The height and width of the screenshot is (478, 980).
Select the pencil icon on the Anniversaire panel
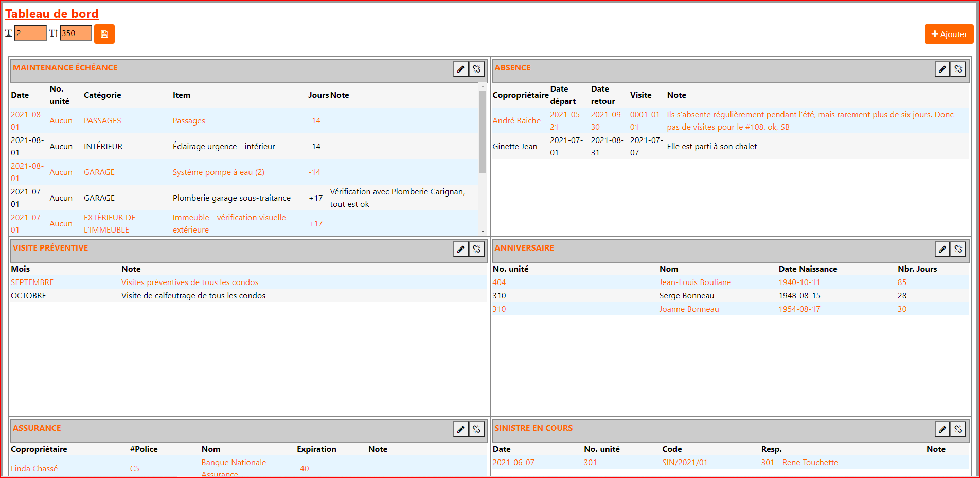942,249
